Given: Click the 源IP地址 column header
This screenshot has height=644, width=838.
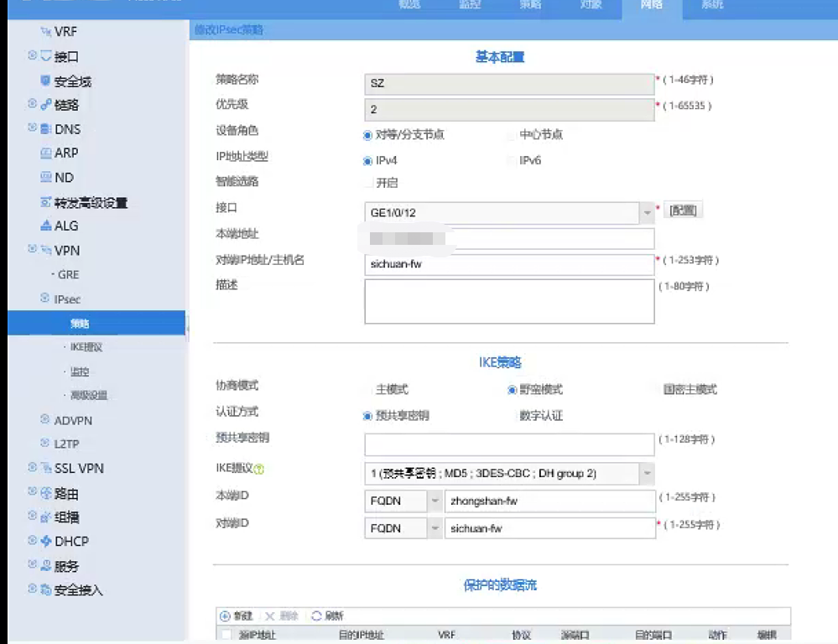Looking at the screenshot, I should click(x=257, y=635).
